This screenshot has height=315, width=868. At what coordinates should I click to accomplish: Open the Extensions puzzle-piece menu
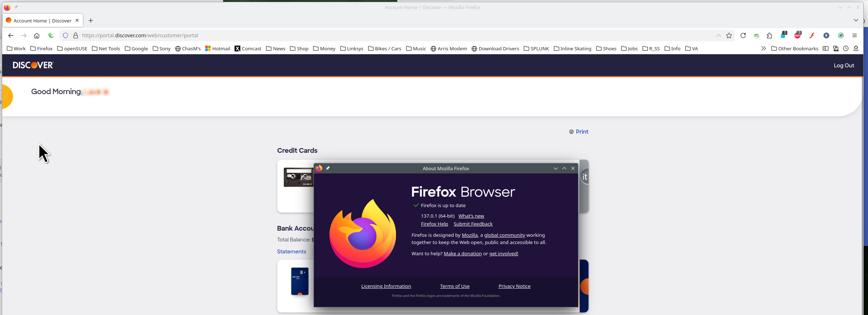(770, 35)
